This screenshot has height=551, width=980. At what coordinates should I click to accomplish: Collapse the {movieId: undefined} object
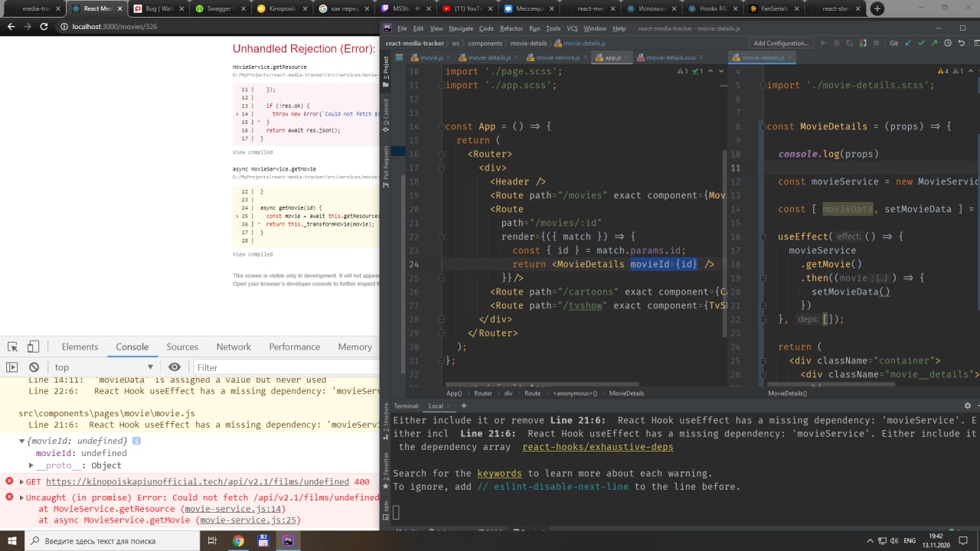21,441
